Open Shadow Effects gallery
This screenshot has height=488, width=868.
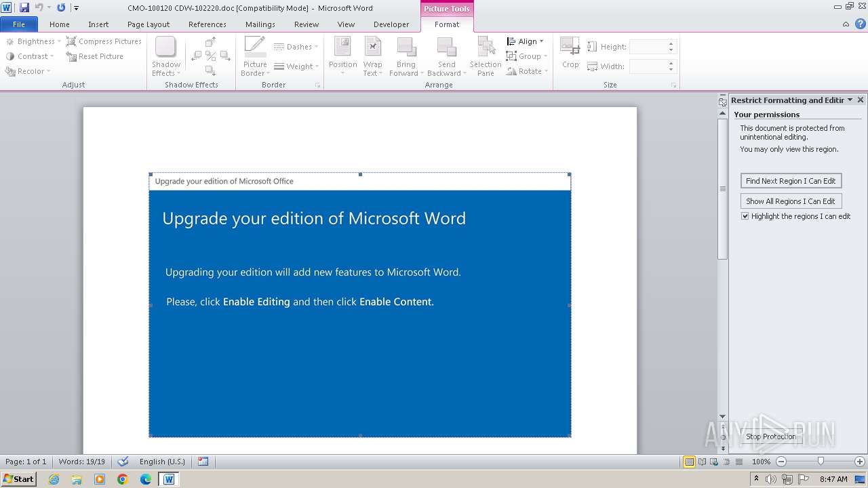[166, 56]
